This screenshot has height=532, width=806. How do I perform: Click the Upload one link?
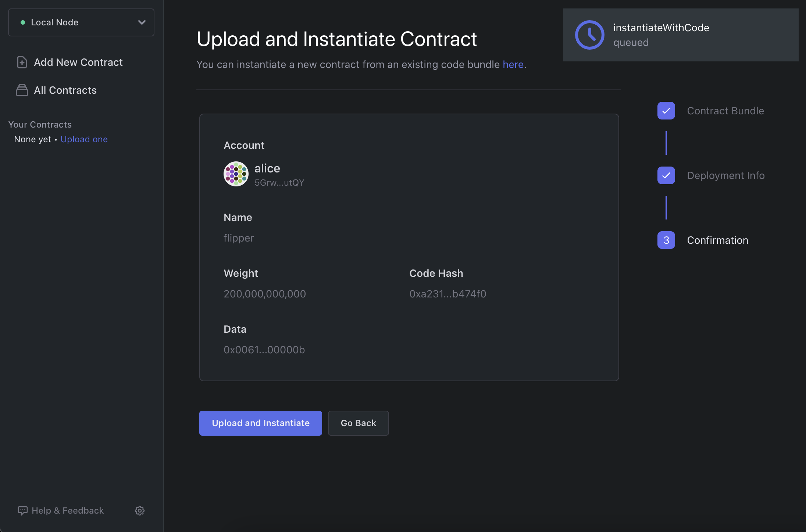click(84, 138)
